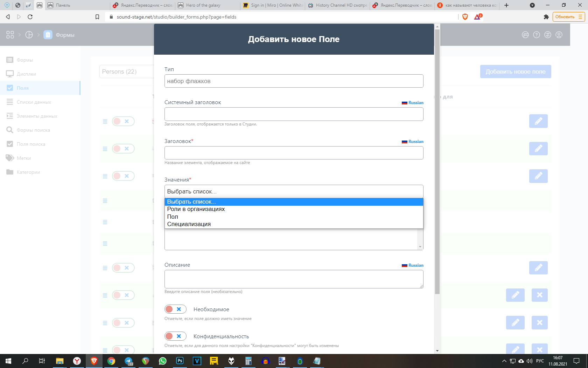Switch to Hero of the galaxy tab
This screenshot has height=368, width=588.
coord(206,5)
